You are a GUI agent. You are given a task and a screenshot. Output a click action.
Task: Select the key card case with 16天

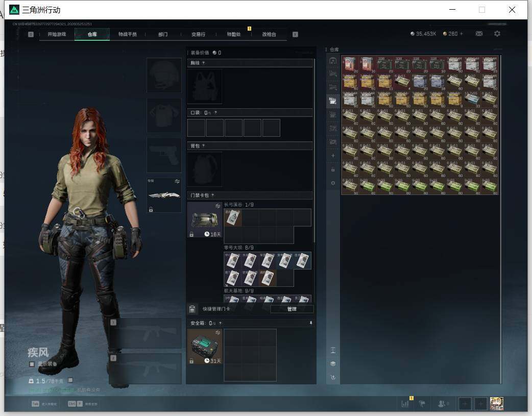pyautogui.click(x=205, y=220)
